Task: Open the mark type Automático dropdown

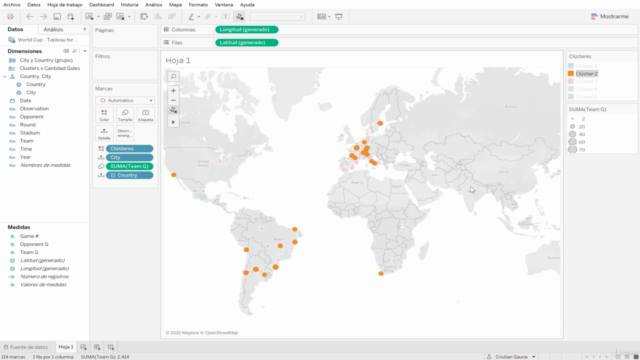Action: pos(125,100)
